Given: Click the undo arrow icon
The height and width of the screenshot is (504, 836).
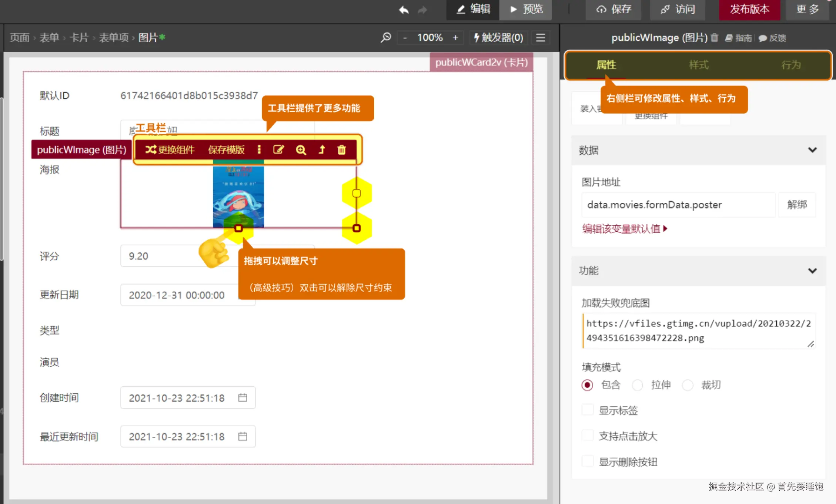Looking at the screenshot, I should [x=404, y=10].
